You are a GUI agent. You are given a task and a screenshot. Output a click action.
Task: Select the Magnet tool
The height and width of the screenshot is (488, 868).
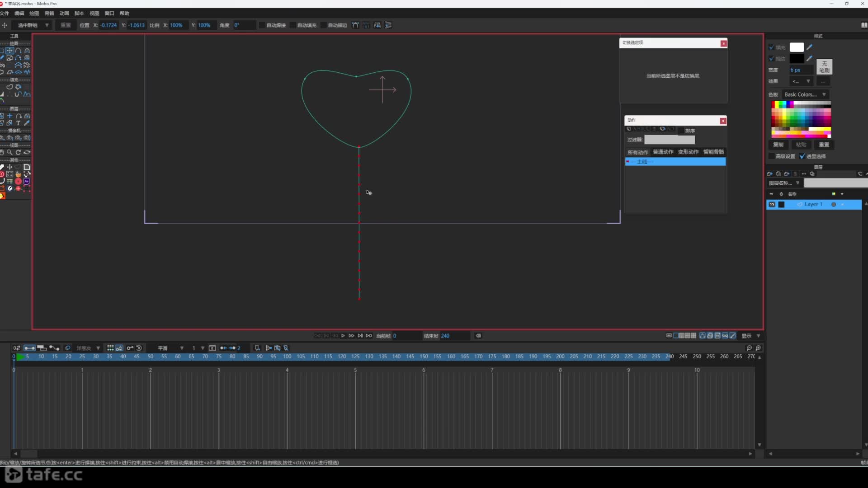27,58
